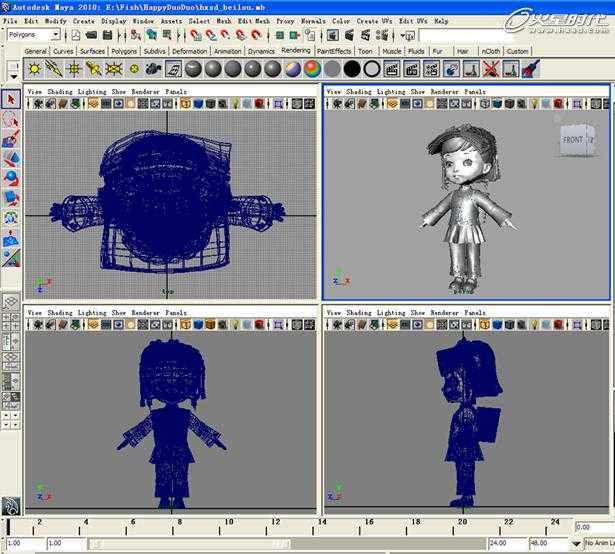
Task: Create a directional light from the shelf
Action: coord(54,69)
